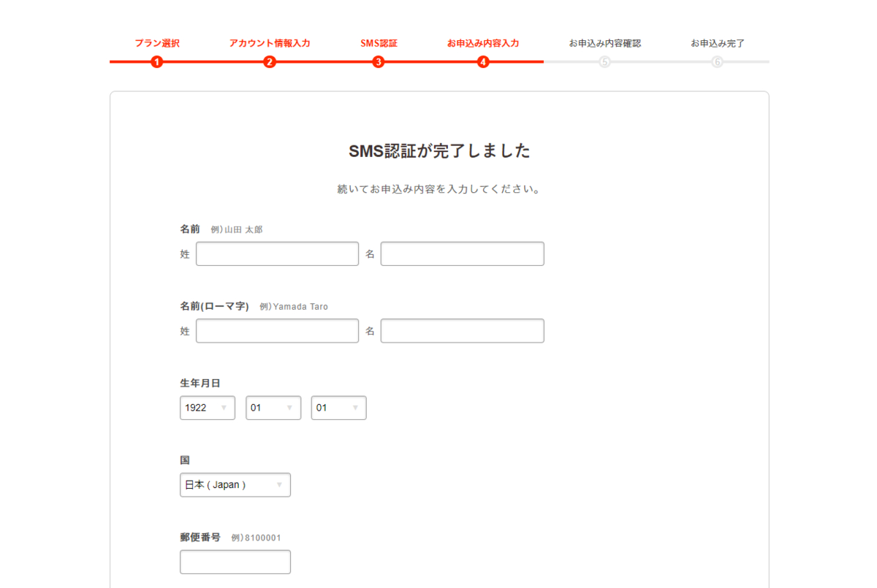The image size is (877, 588).
Task: Click step 2 circle for アカウント情報入力
Action: [270, 62]
